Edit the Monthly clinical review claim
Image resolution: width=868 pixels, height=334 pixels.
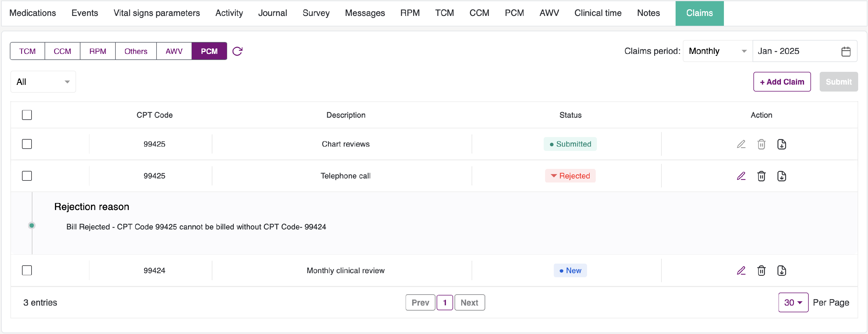741,271
